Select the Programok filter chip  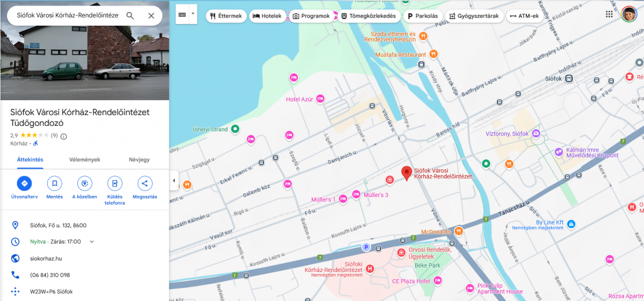pyautogui.click(x=311, y=16)
